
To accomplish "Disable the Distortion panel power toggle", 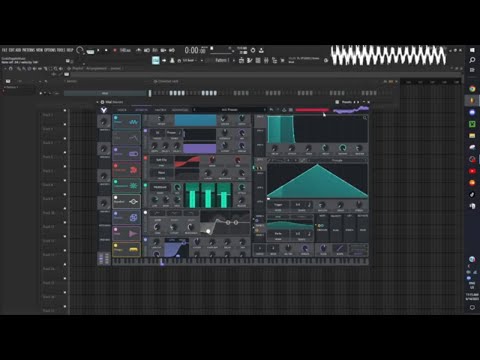I will (x=145, y=158).
